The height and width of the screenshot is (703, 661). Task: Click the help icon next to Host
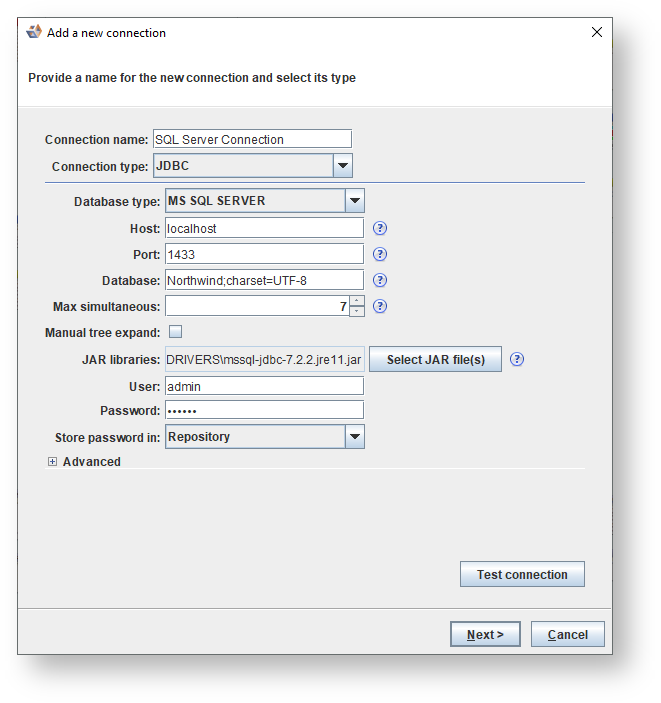[380, 229]
